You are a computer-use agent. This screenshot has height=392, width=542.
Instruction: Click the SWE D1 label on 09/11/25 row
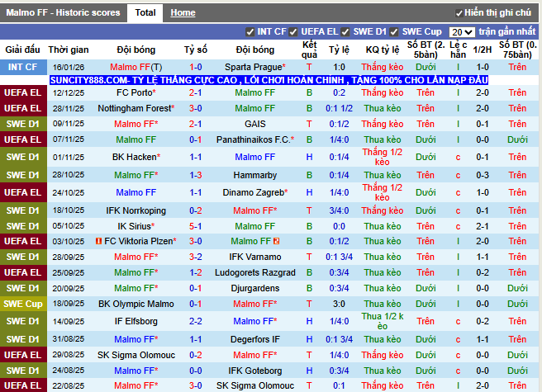23,124
